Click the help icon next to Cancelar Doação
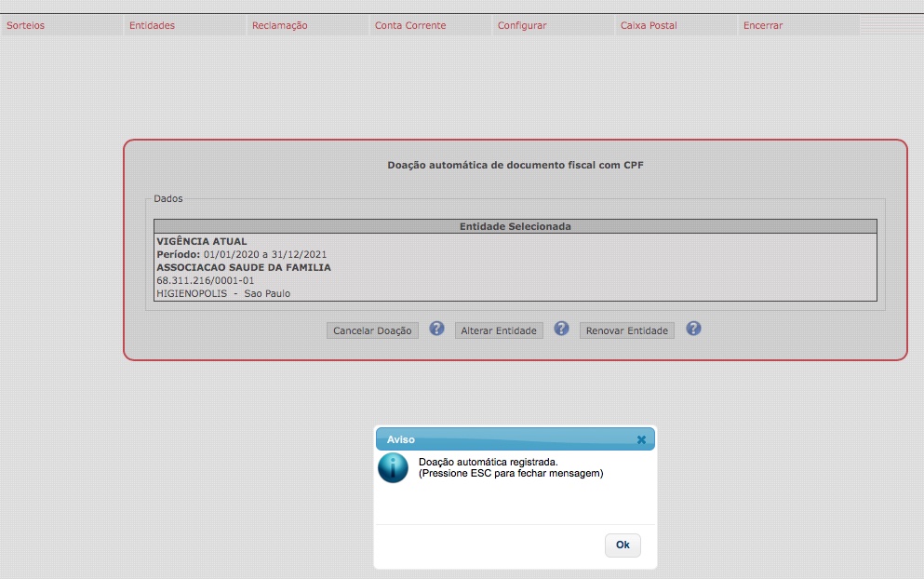The width and height of the screenshot is (924, 579). coord(436,330)
